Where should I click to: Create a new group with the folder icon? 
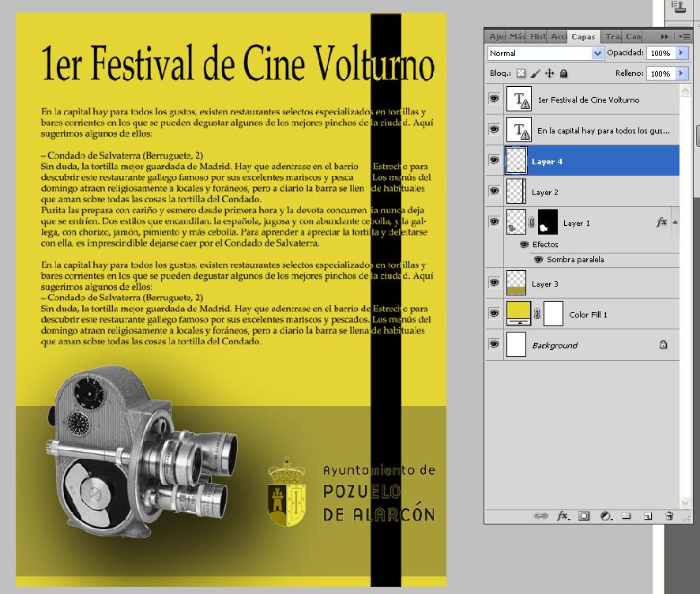tap(626, 516)
